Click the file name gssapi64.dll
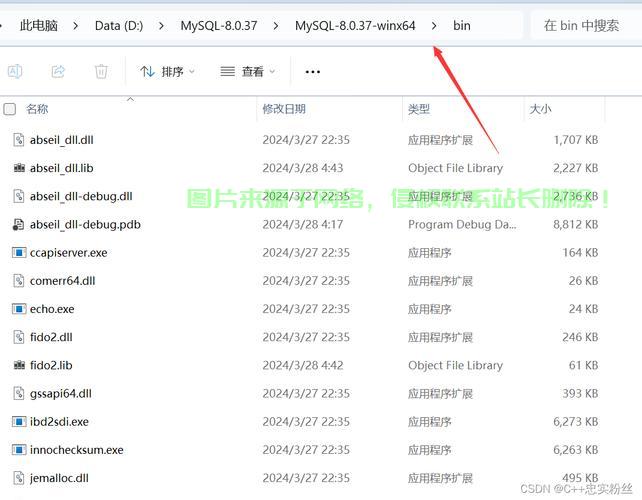Viewport: 642px width, 500px height. point(61,394)
